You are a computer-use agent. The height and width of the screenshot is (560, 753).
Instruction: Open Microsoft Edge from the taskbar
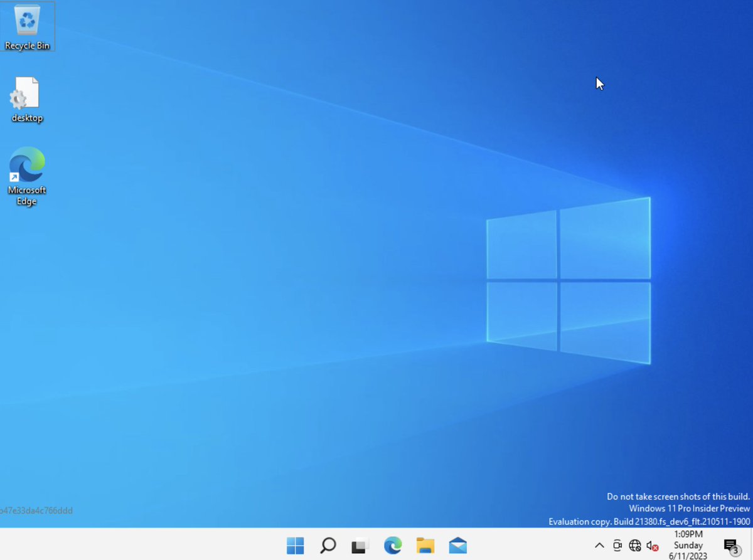(392, 546)
